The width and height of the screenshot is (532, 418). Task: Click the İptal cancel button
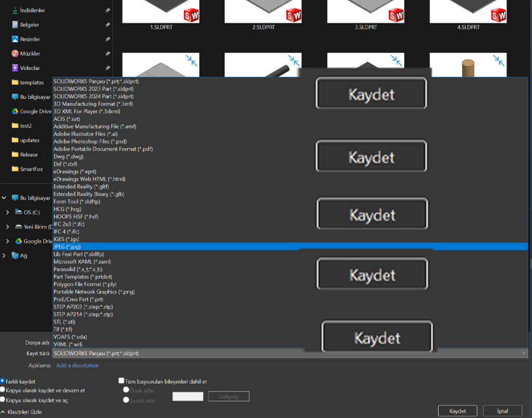(502, 411)
